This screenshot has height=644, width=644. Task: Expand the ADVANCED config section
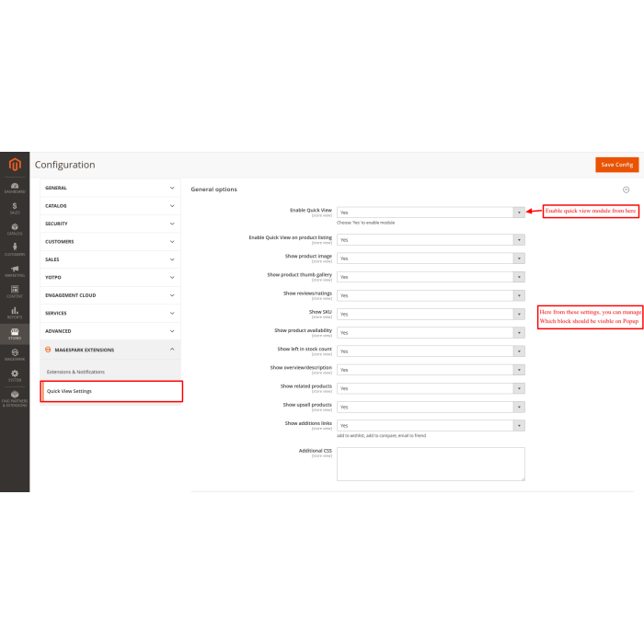[x=110, y=331]
